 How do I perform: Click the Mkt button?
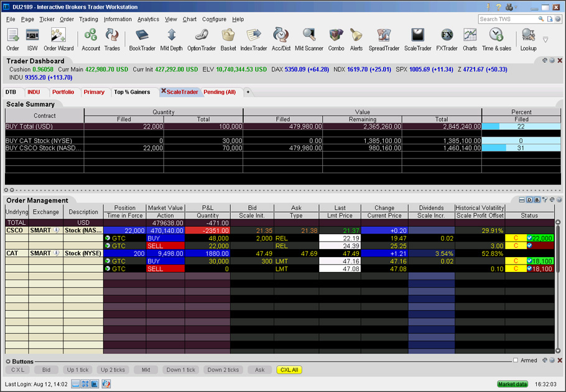146,370
